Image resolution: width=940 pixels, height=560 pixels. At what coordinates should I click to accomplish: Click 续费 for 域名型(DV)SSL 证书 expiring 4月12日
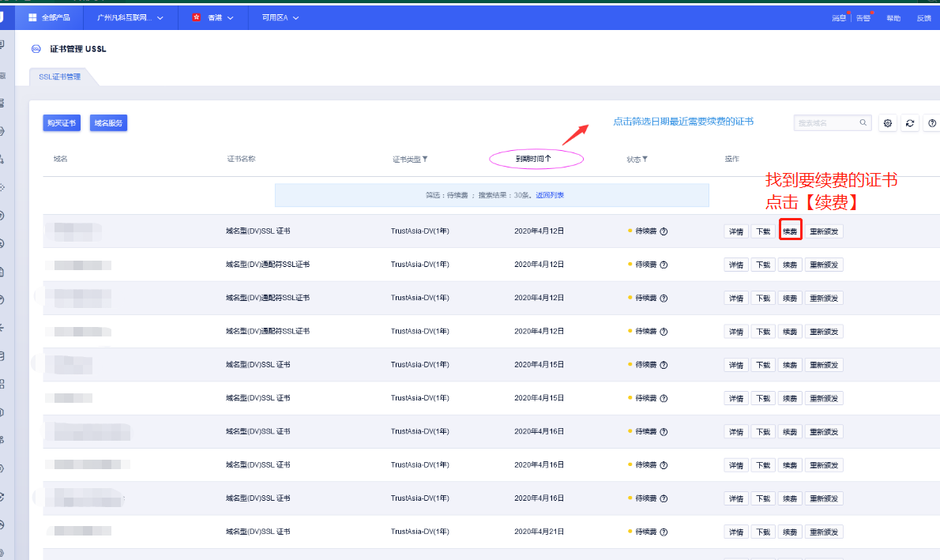pos(790,231)
